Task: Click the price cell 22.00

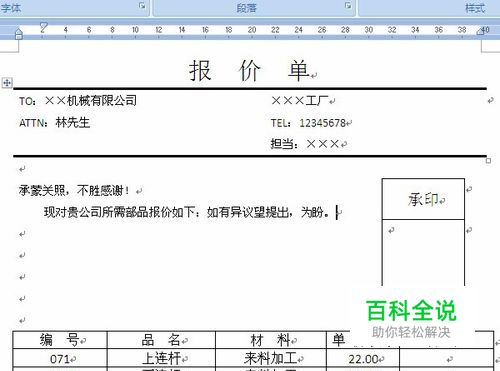Action: [363, 359]
